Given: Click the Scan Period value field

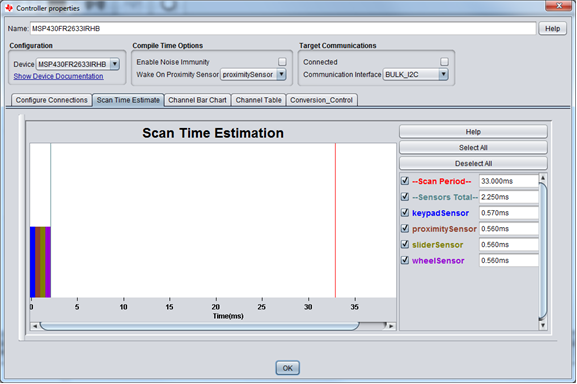Looking at the screenshot, I should pos(508,181).
